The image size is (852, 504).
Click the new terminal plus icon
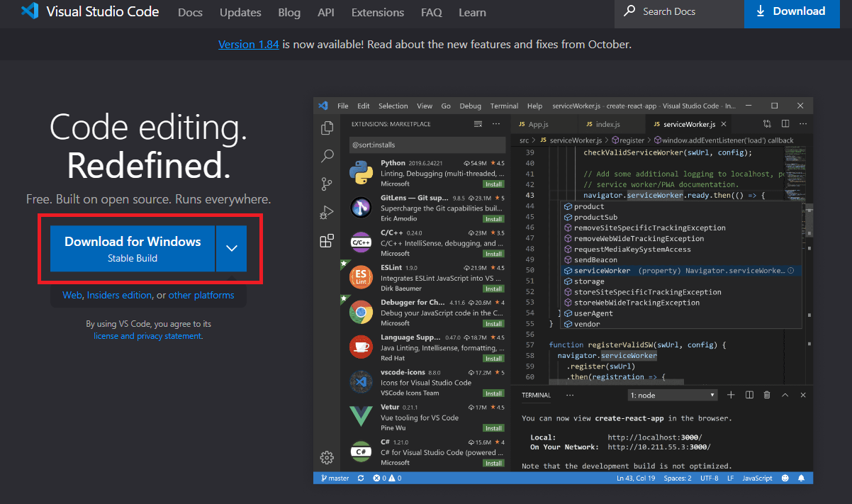tap(731, 395)
